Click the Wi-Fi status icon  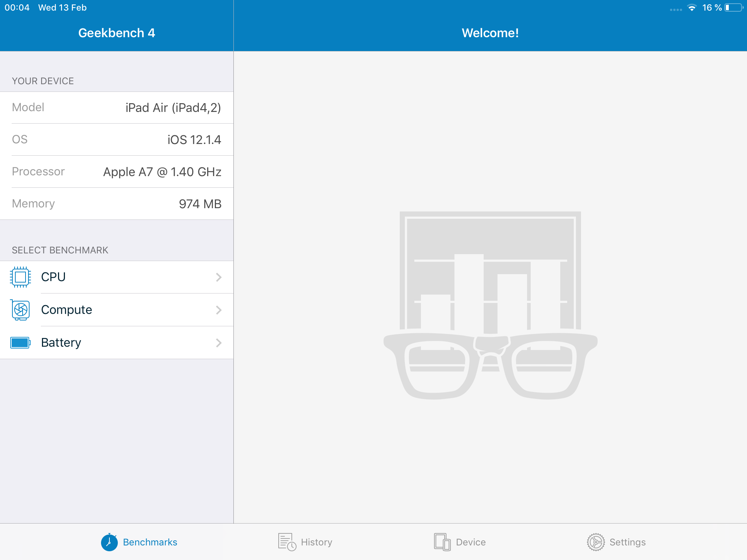(x=692, y=8)
